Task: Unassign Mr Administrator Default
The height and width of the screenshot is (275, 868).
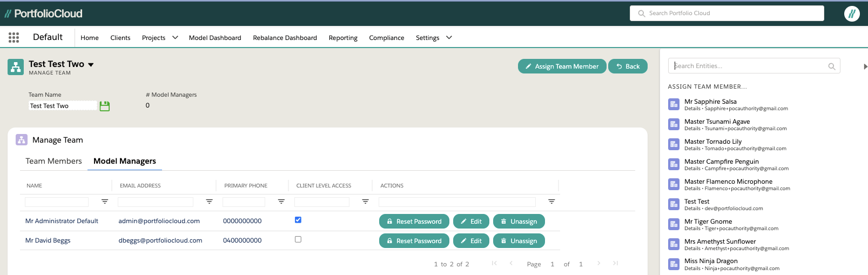Action: click(519, 222)
